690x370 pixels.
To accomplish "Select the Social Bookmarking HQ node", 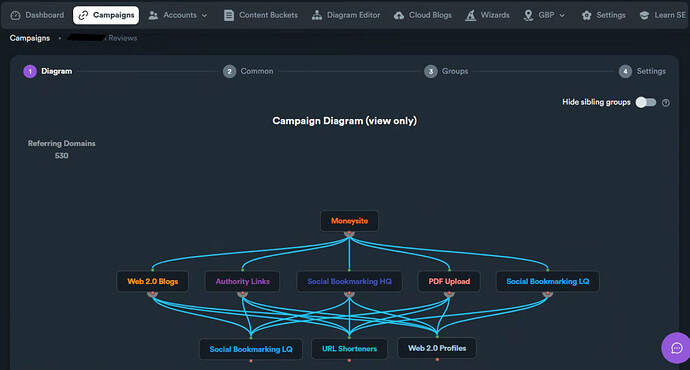I will 349,282.
